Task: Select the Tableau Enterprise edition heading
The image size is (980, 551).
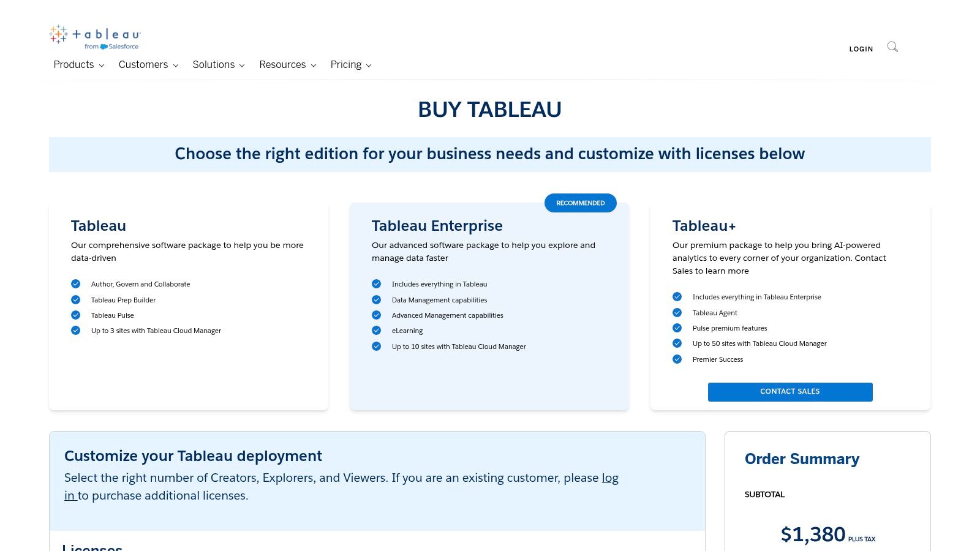Action: coord(437,226)
